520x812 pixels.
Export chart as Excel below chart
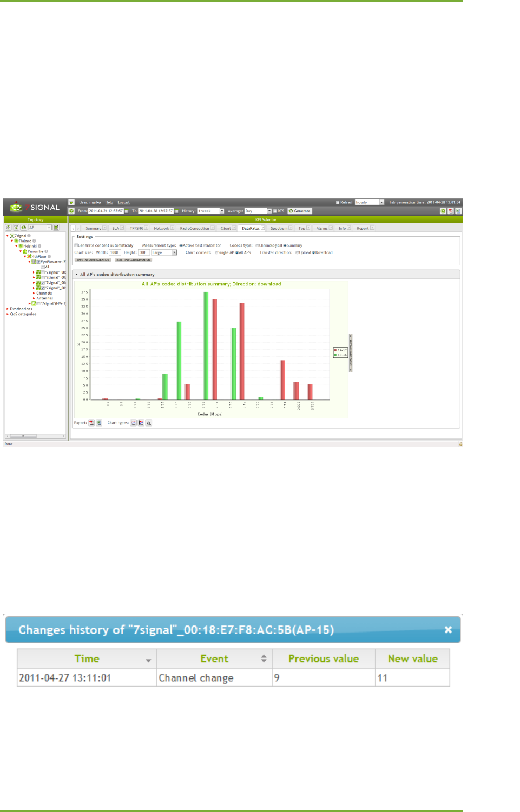click(x=99, y=423)
